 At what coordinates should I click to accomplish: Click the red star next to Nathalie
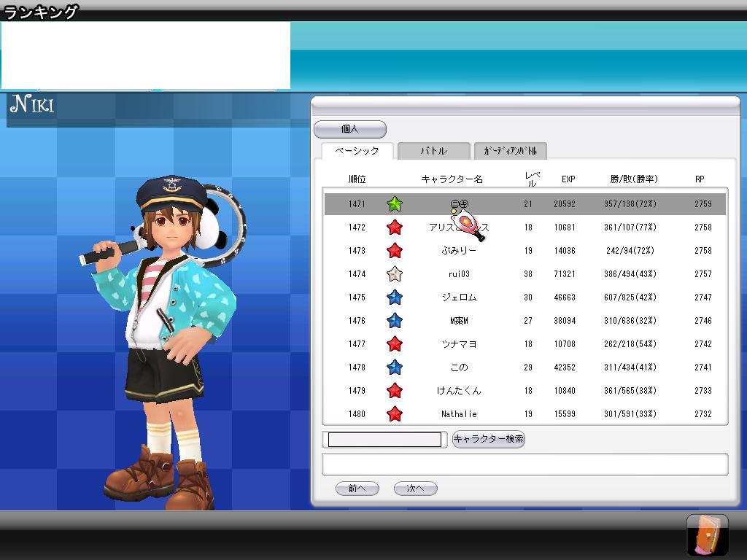(x=395, y=414)
